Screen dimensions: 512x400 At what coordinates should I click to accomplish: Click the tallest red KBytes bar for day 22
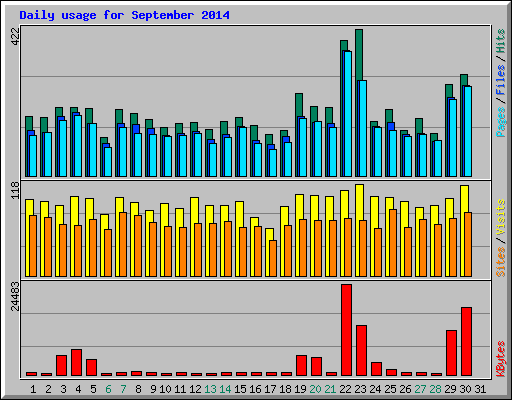[x=346, y=330]
